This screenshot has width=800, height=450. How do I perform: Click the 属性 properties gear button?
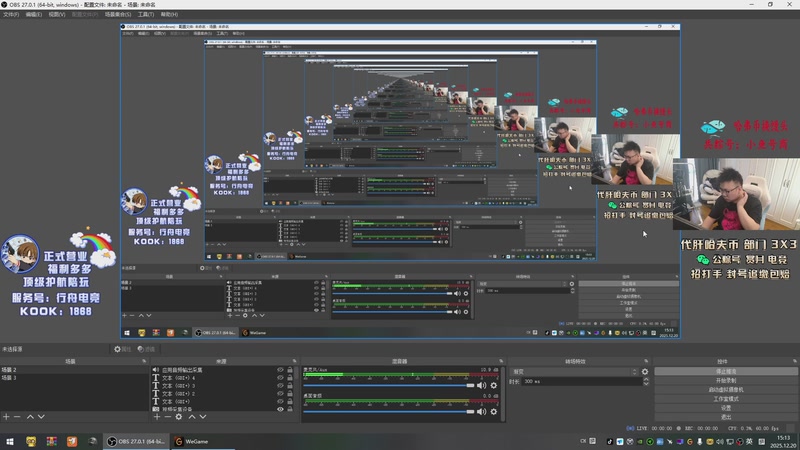click(122, 349)
